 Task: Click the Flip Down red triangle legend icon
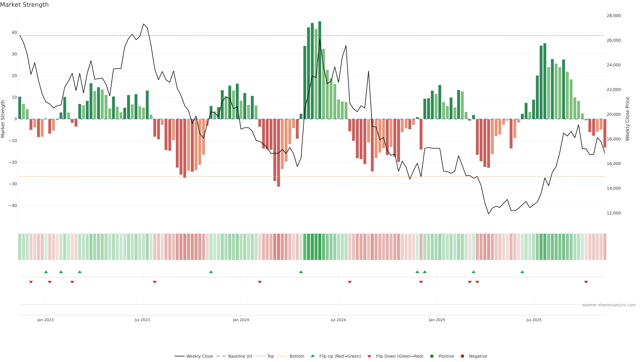[369, 356]
